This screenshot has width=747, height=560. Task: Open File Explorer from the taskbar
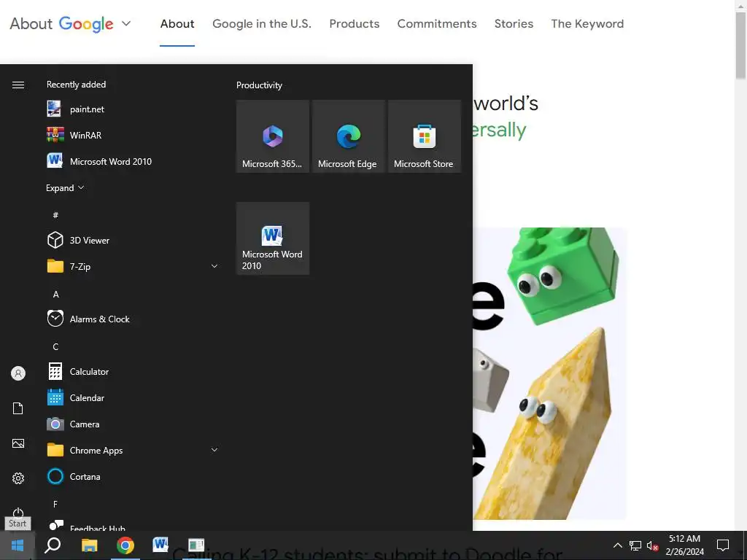pyautogui.click(x=89, y=545)
